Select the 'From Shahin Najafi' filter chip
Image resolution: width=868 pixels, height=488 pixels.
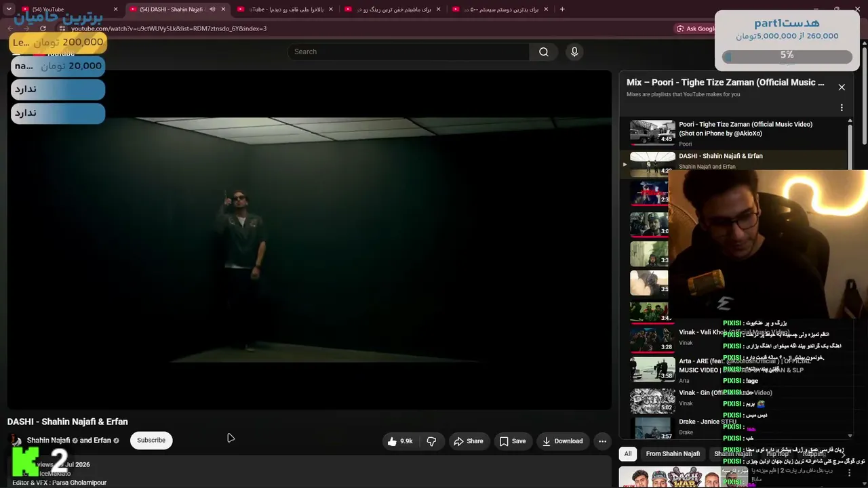point(673,453)
